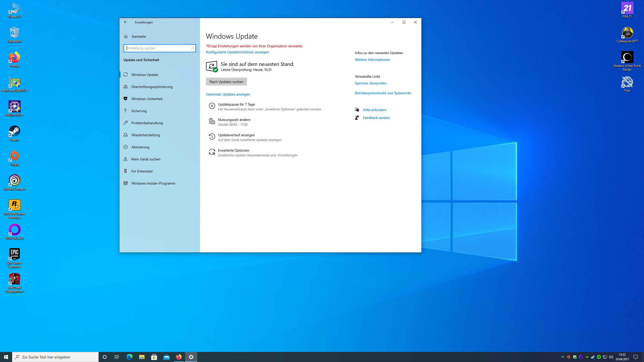The image size is (644, 362).
Task: Select Problembehandlung in sidebar
Action: tap(147, 123)
